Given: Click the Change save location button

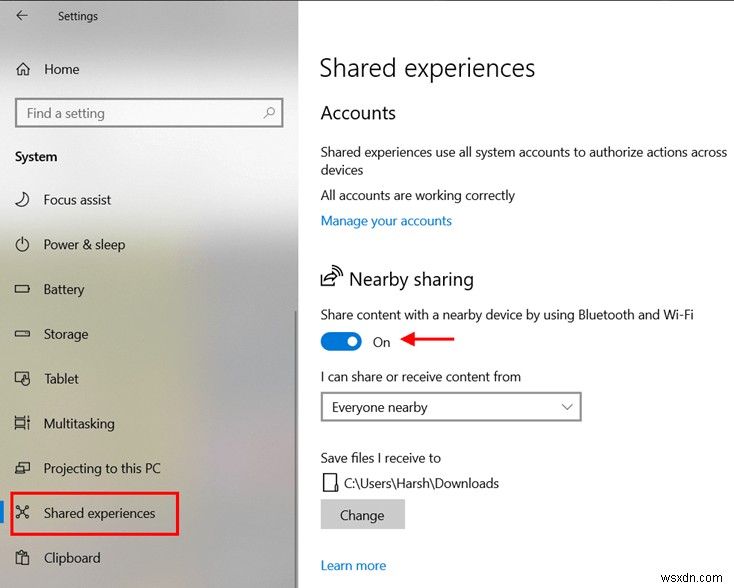Looking at the screenshot, I should tap(362, 515).
